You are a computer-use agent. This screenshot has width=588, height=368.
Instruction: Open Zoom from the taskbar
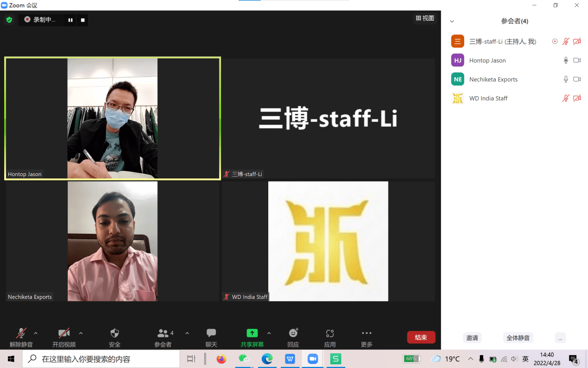[x=313, y=359]
